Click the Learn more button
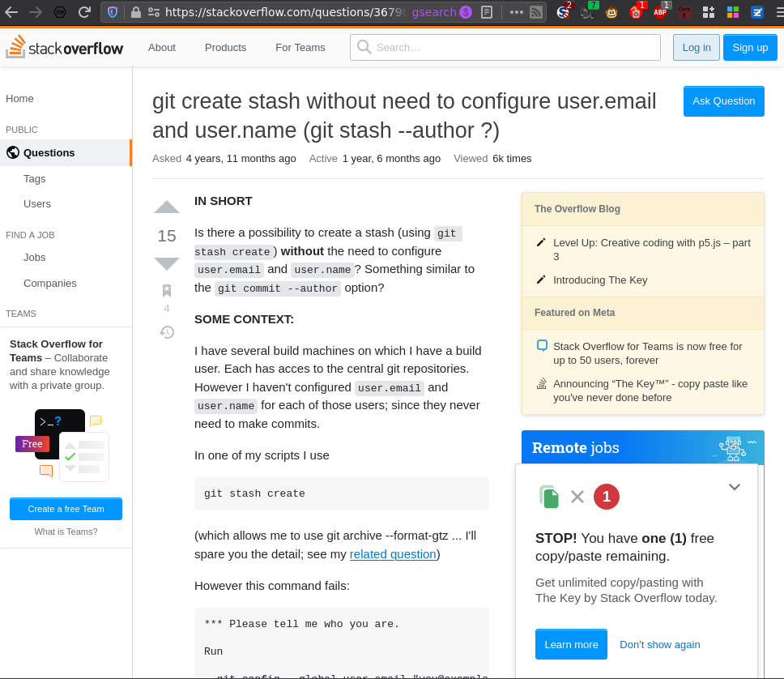Viewport: 784px width, 679px height. point(571,644)
